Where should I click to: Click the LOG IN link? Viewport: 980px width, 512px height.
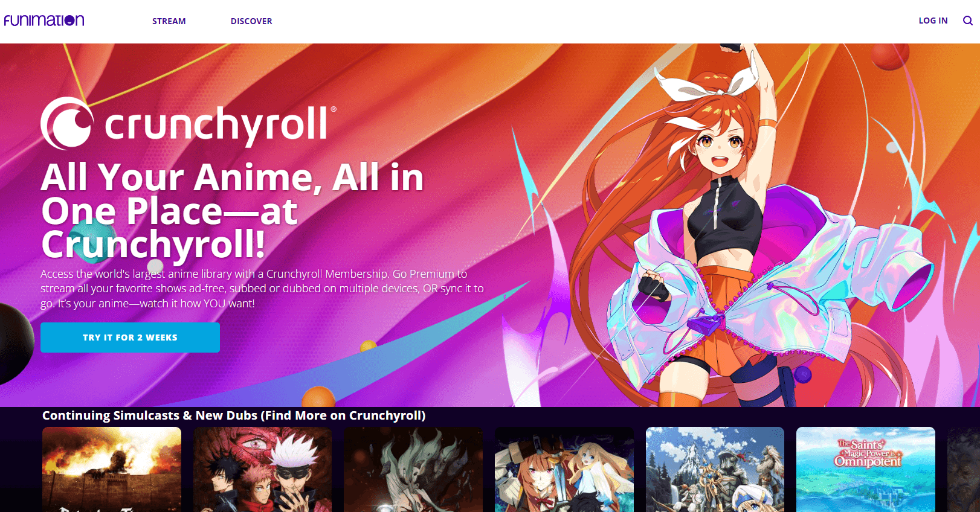933,21
